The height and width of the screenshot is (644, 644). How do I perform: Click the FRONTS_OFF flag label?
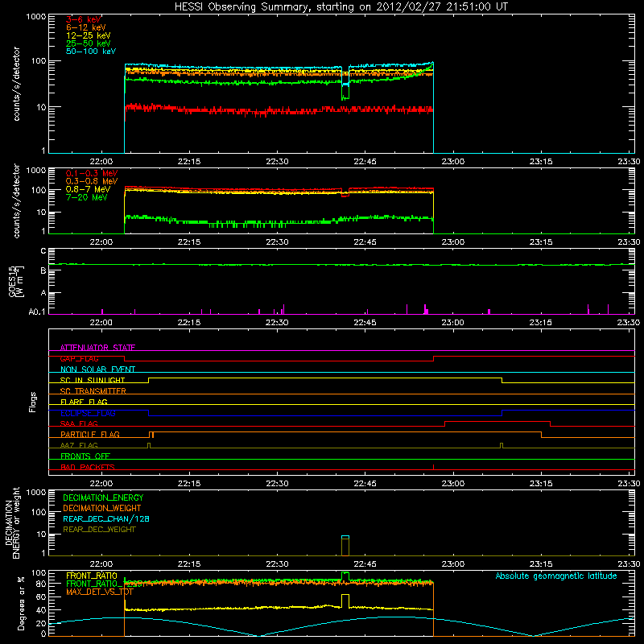pos(85,456)
